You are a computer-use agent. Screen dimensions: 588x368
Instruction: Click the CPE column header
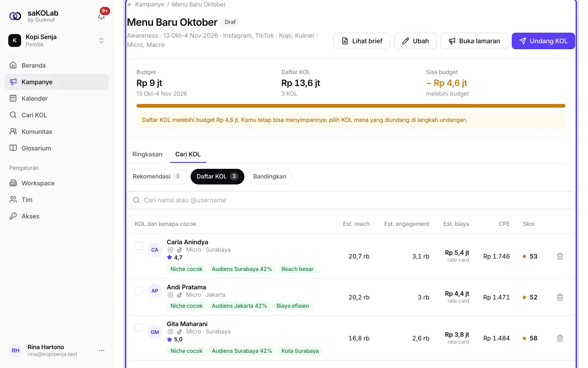tap(504, 224)
